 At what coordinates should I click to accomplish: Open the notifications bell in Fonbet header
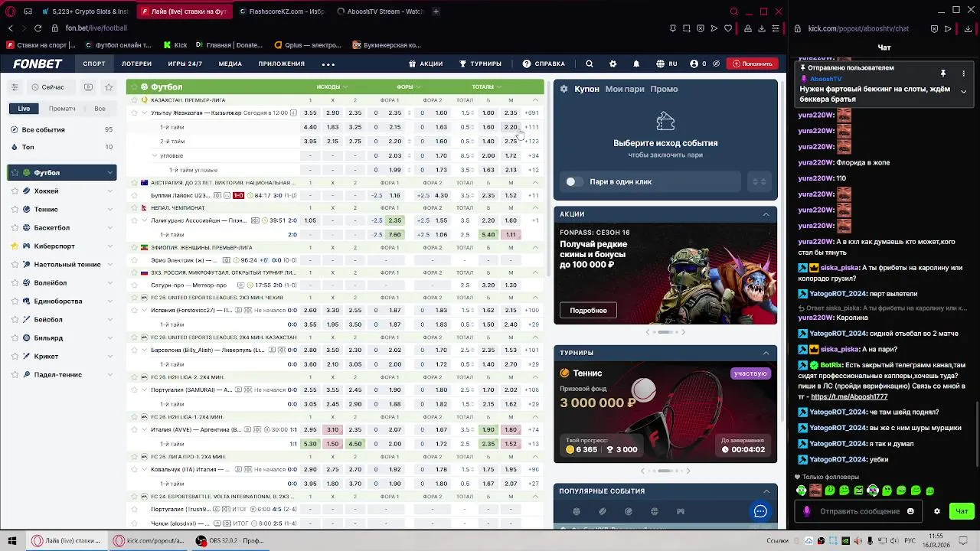pyautogui.click(x=636, y=64)
